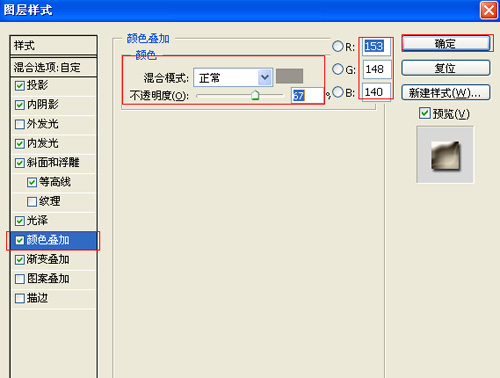
Task: Select the R radio button
Action: [338, 46]
